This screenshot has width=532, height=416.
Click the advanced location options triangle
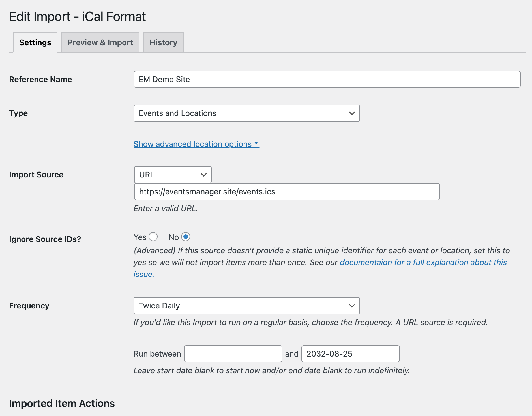(x=256, y=143)
